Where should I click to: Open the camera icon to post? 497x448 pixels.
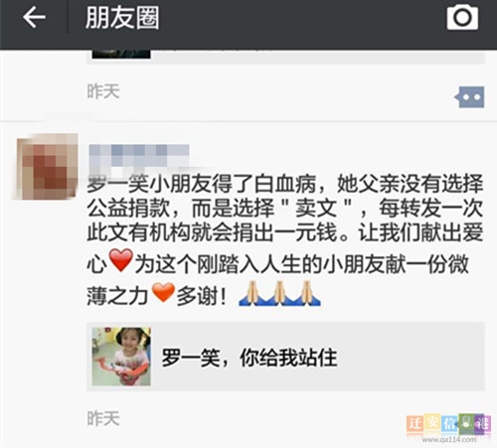(462, 18)
